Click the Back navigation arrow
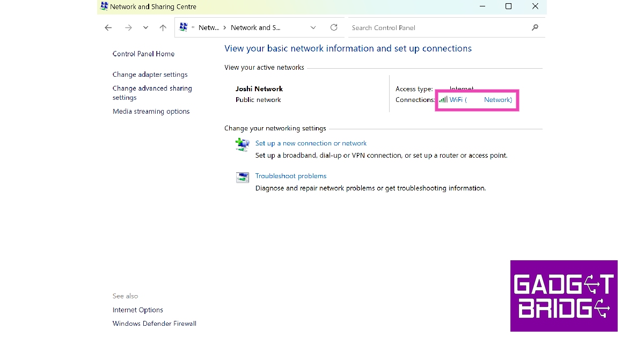The image size is (644, 337). pyautogui.click(x=108, y=27)
